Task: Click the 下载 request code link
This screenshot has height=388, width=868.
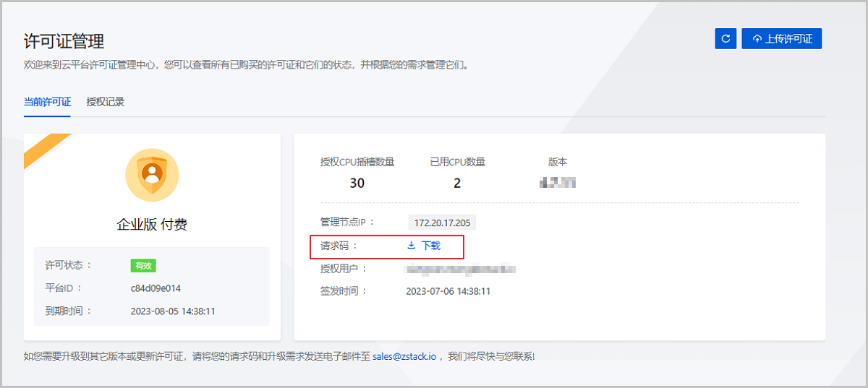Action: point(430,246)
